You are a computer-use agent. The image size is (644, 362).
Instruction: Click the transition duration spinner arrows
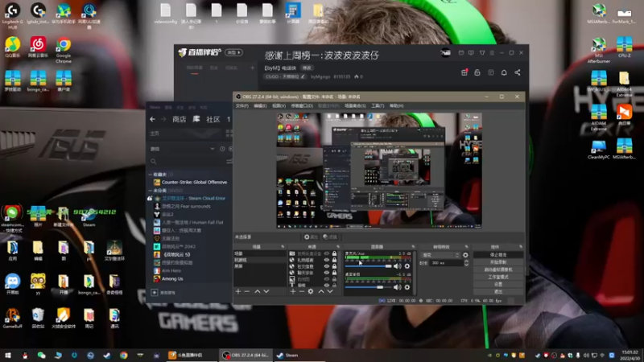(x=466, y=263)
